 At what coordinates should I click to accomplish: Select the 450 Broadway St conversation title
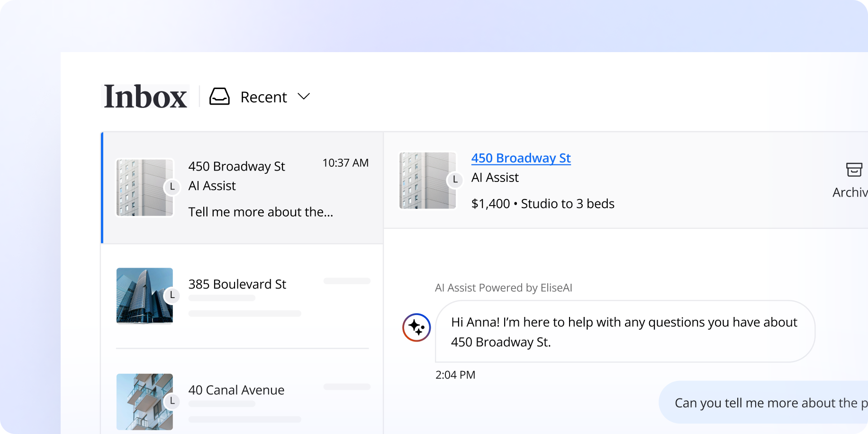(x=236, y=166)
